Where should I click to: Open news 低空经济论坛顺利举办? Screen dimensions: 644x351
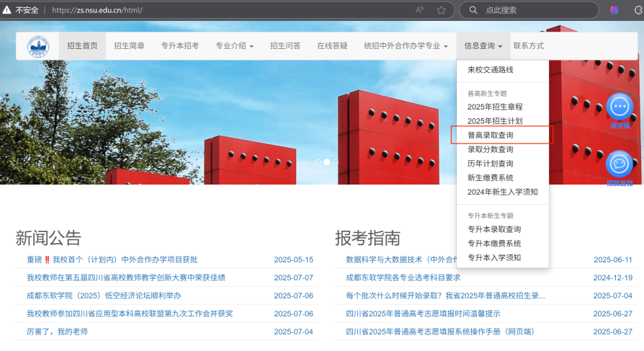tap(104, 296)
